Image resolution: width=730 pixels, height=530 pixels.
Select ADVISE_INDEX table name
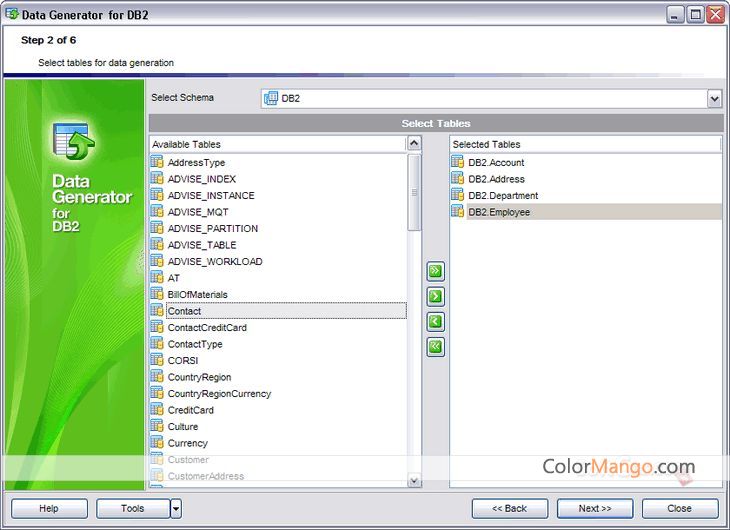tap(202, 179)
